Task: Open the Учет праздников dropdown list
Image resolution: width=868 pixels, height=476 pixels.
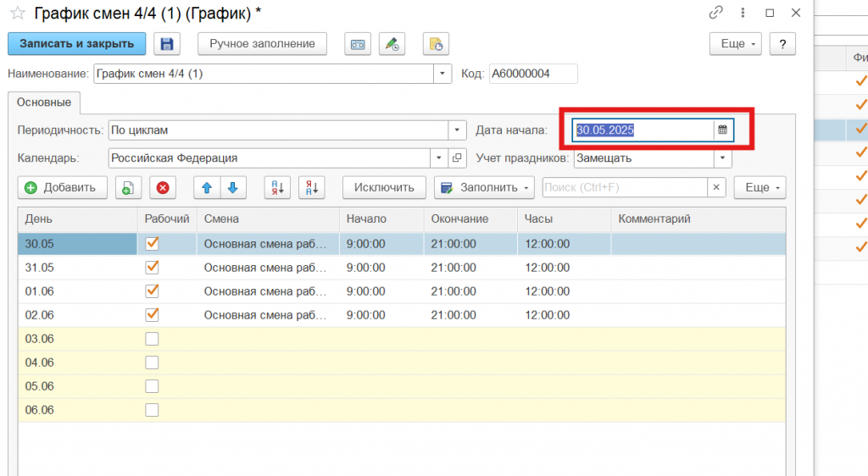Action: [x=722, y=158]
